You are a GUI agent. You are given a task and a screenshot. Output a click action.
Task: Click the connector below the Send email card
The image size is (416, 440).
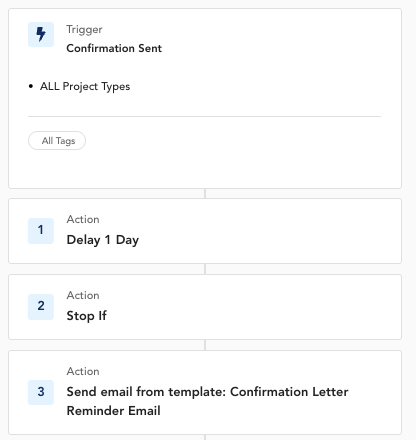pos(205,437)
